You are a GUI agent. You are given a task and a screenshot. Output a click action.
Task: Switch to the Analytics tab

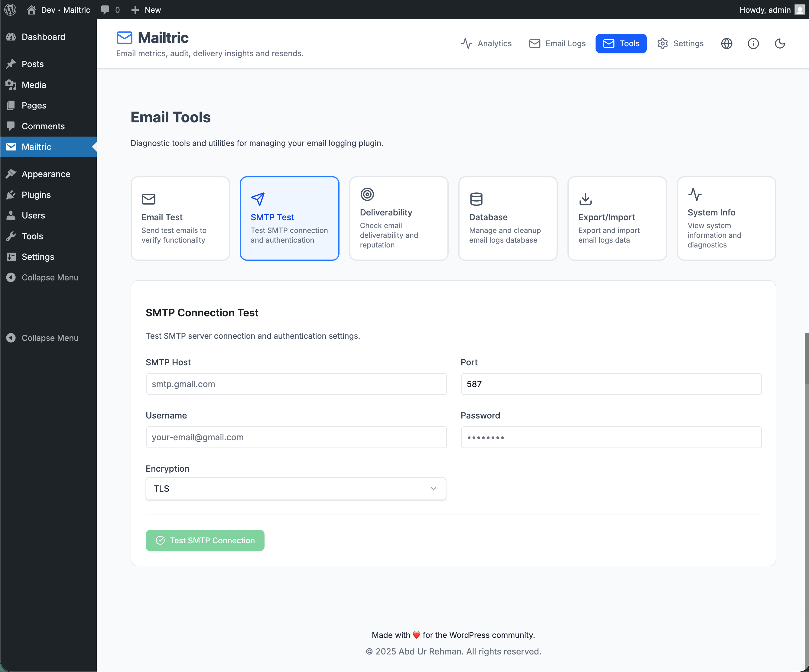click(486, 44)
